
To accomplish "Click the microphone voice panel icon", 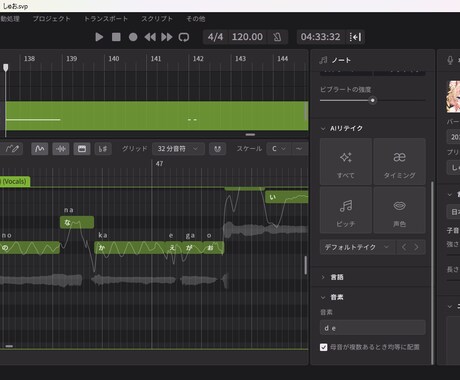I will coord(450,60).
